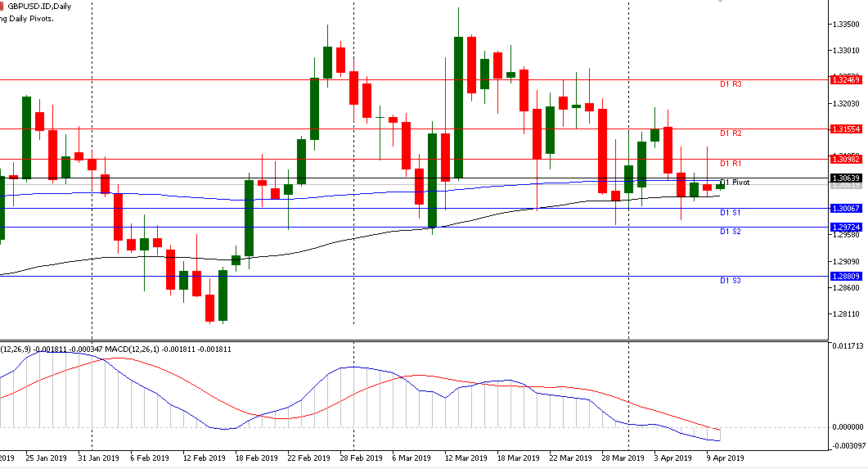This screenshot has width=868, height=469.
Task: Click the 1.33500 price scale value
Action: tap(844, 25)
